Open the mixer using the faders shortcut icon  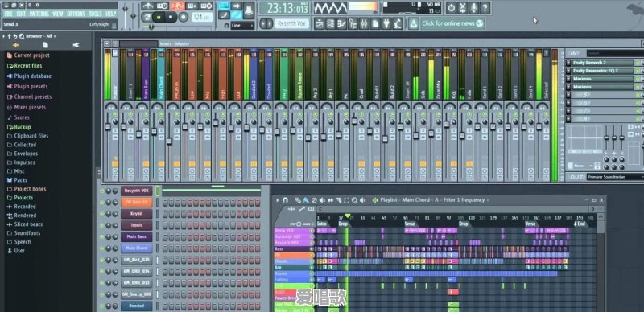point(364,24)
